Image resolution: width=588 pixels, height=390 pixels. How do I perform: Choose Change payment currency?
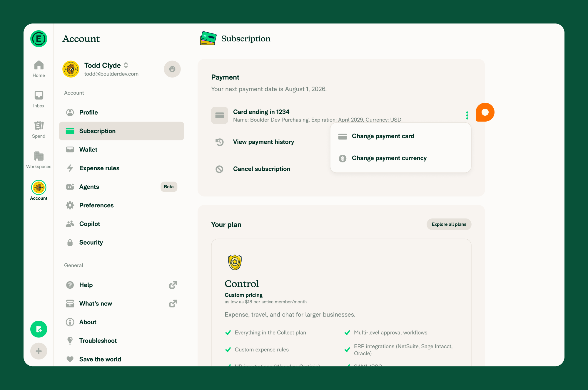click(401, 158)
